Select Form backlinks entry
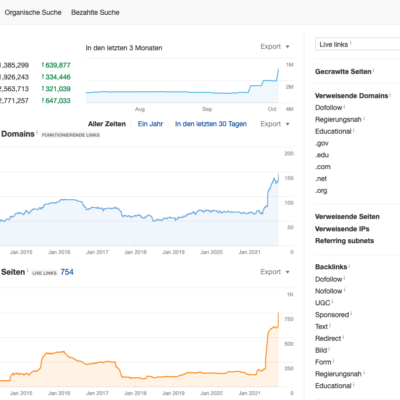 (x=323, y=362)
